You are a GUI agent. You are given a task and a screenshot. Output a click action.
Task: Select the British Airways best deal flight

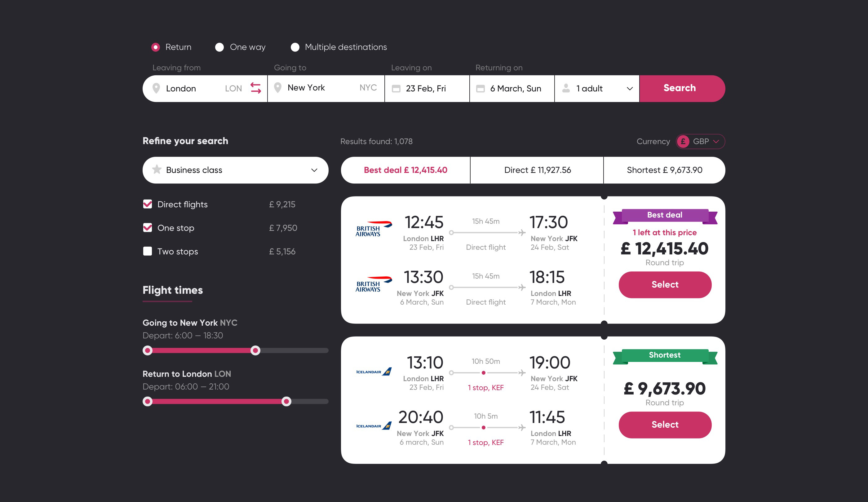coord(664,284)
